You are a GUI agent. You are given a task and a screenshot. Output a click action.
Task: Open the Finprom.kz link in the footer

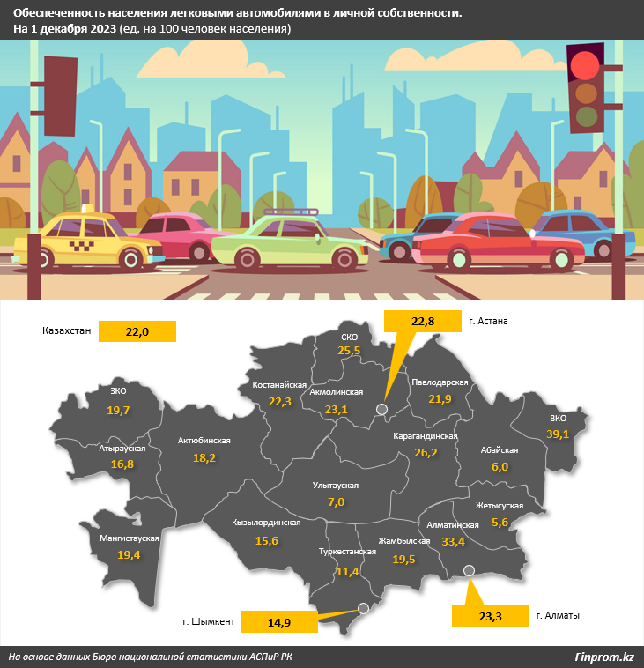tap(603, 657)
